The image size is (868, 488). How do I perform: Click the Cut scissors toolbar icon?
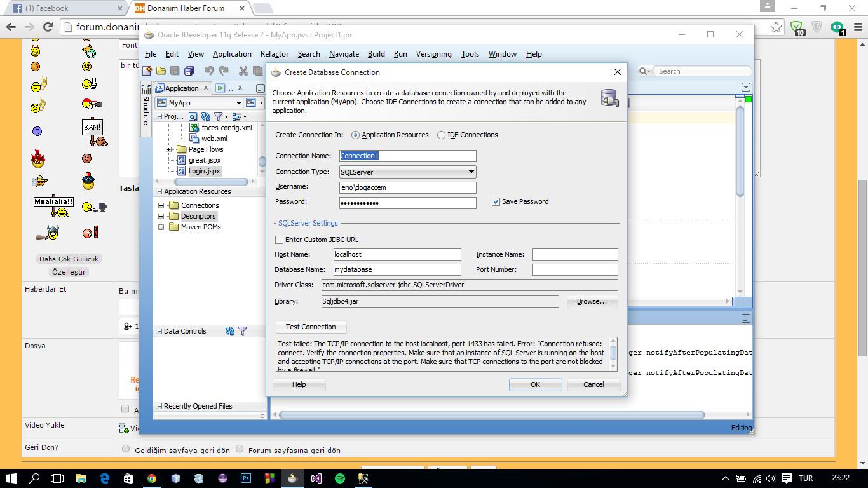(243, 71)
